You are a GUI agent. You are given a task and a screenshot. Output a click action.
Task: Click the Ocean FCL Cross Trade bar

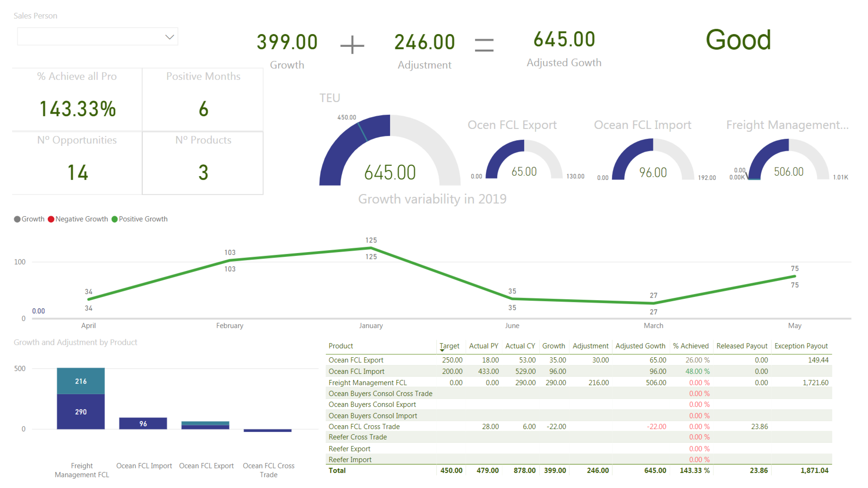pyautogui.click(x=268, y=430)
